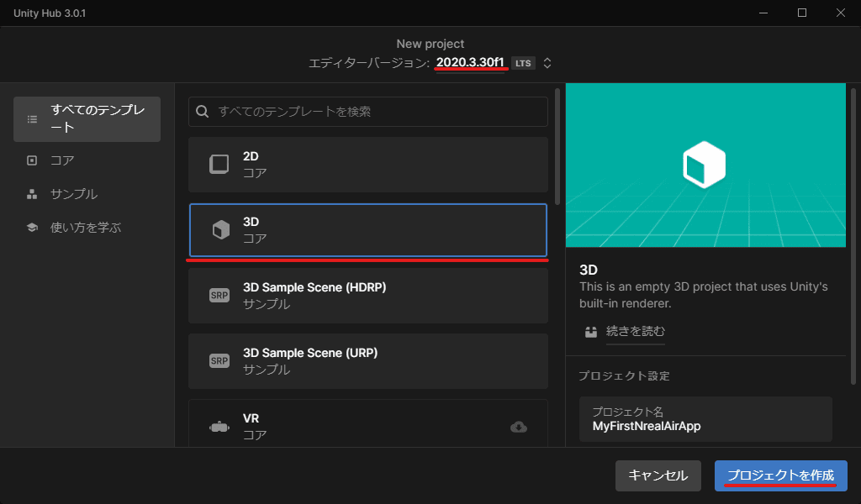Screen dimensions: 861x504
Task: Click the キャンセル button
Action: pos(658,475)
